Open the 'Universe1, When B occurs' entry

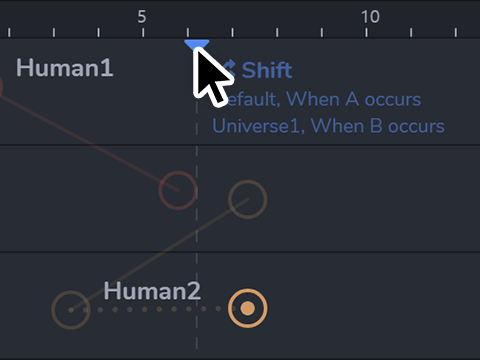(x=328, y=126)
